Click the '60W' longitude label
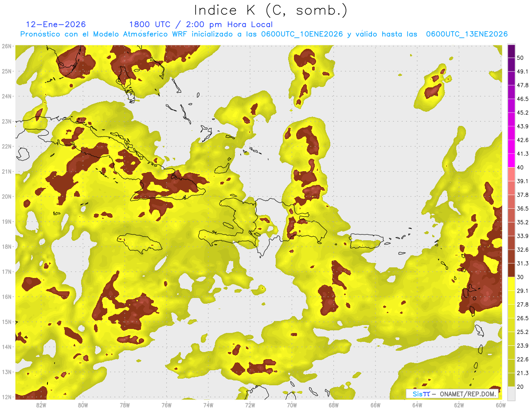Screen dimensions: 532x411 point(500,405)
